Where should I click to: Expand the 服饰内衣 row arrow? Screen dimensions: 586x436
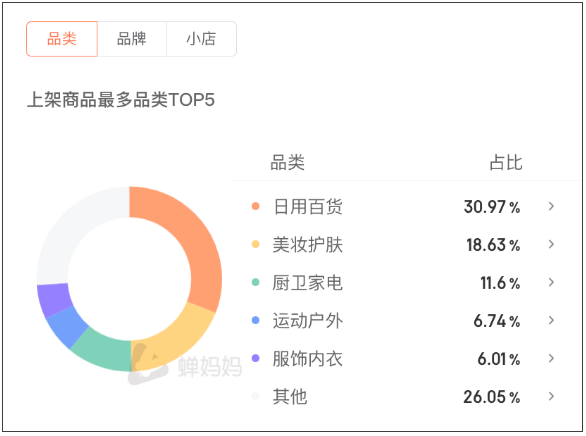(551, 358)
